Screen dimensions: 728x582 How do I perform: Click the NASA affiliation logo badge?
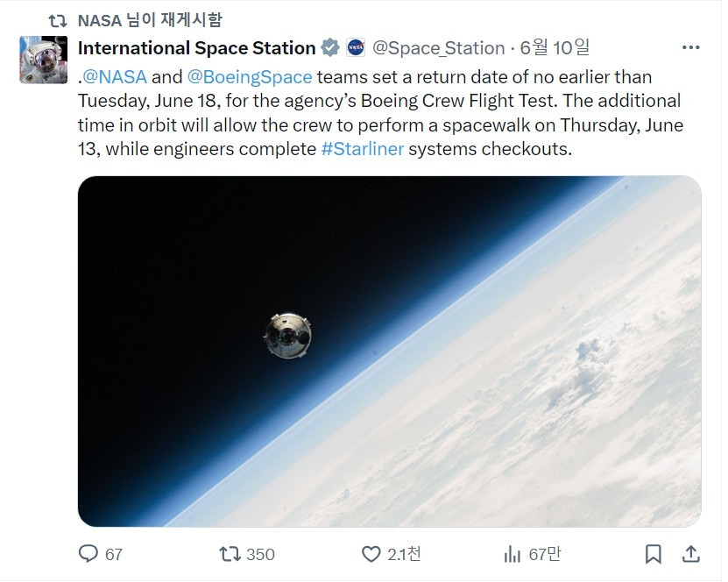(356, 48)
